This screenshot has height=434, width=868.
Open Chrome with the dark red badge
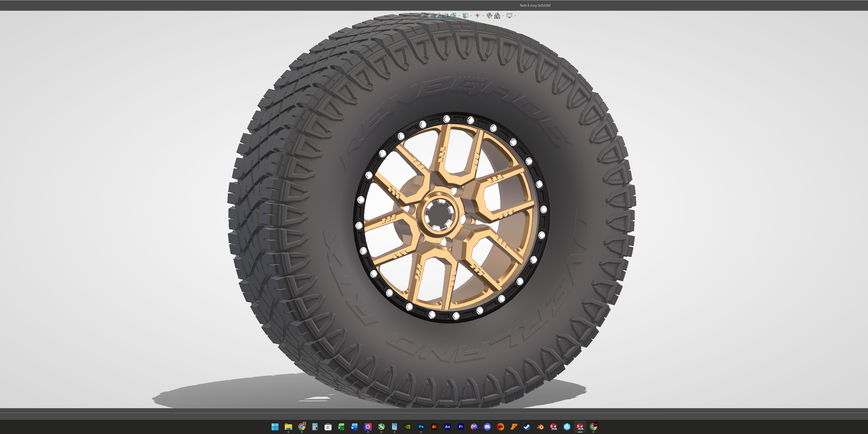(594, 427)
